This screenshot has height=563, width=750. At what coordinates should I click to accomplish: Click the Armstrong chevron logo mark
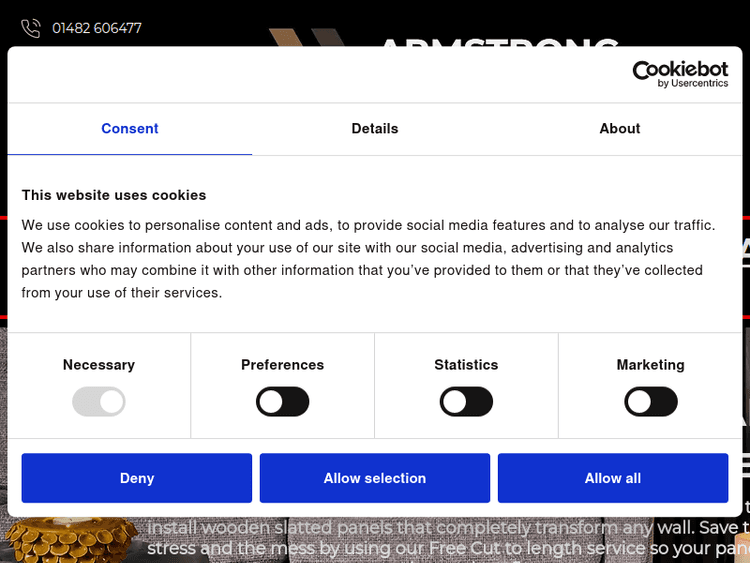click(x=306, y=38)
